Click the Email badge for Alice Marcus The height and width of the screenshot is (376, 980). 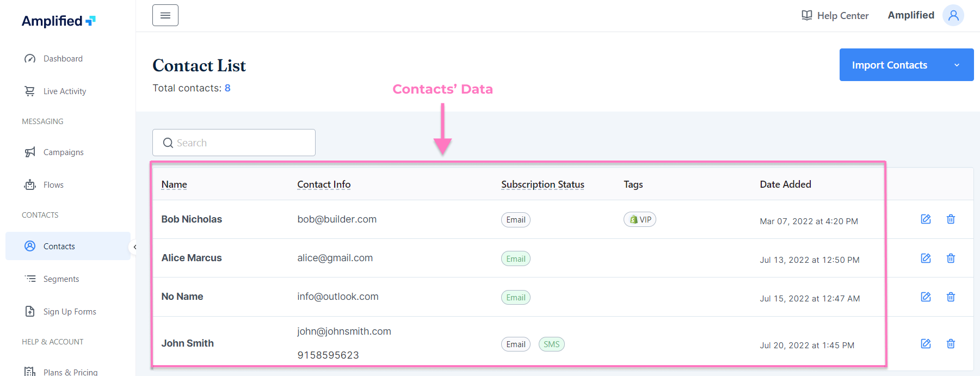(x=516, y=258)
